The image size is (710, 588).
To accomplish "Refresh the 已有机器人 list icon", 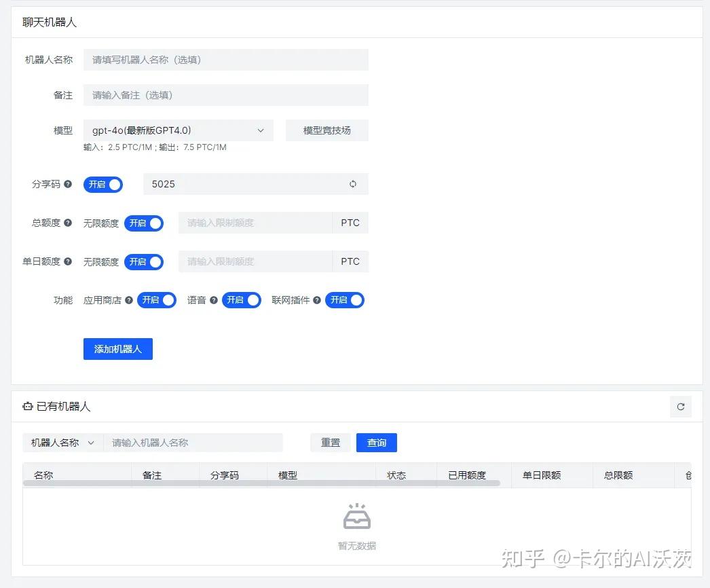I will (x=681, y=406).
